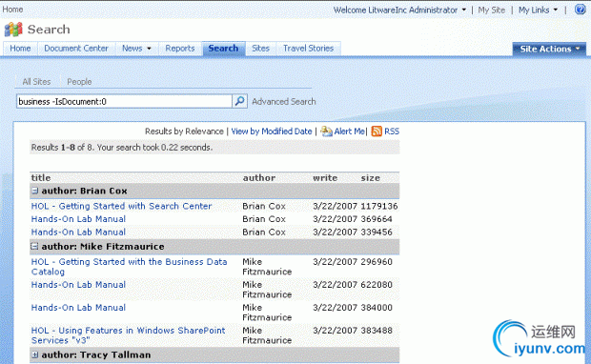Viewport: 591px width, 364px height.
Task: Click the Results by Relevance text
Action: [184, 131]
